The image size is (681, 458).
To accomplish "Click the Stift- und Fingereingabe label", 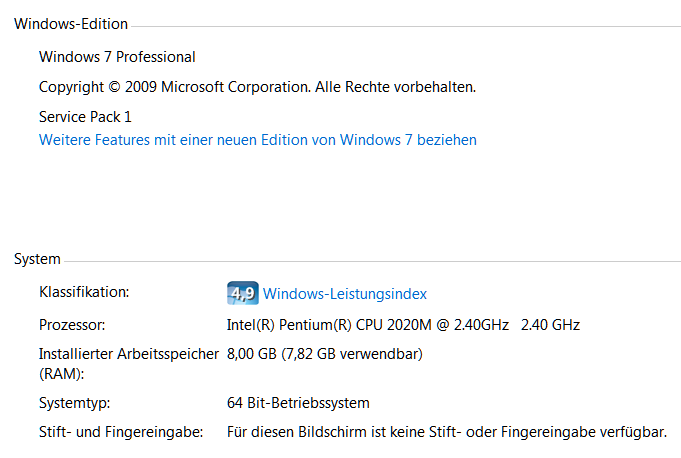I will click(x=121, y=432).
